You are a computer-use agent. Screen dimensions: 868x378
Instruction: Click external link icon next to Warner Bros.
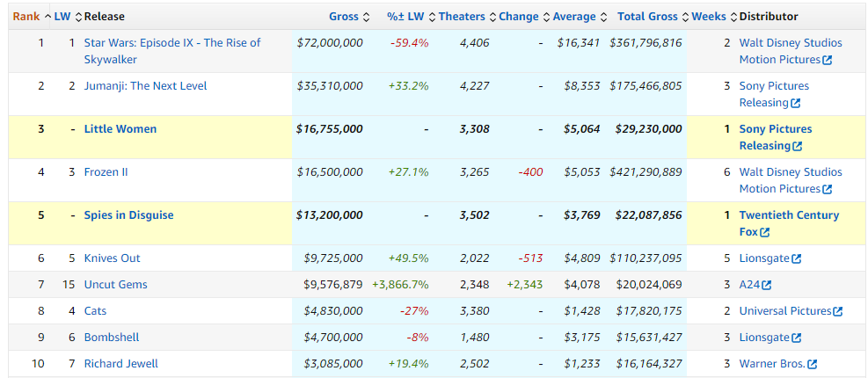tap(812, 364)
